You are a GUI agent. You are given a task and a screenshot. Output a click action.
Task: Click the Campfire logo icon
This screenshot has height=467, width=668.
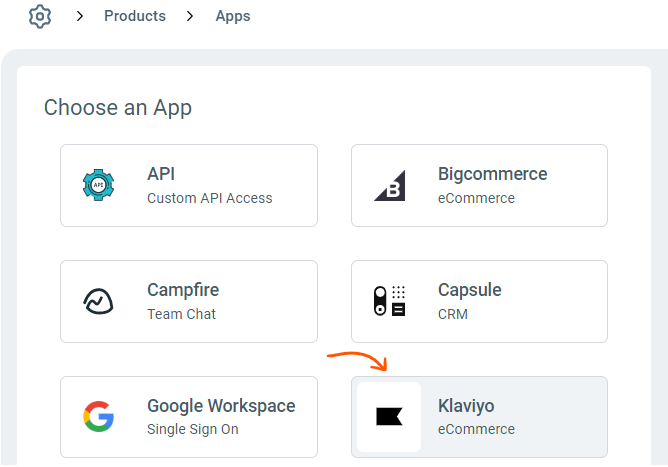98,301
